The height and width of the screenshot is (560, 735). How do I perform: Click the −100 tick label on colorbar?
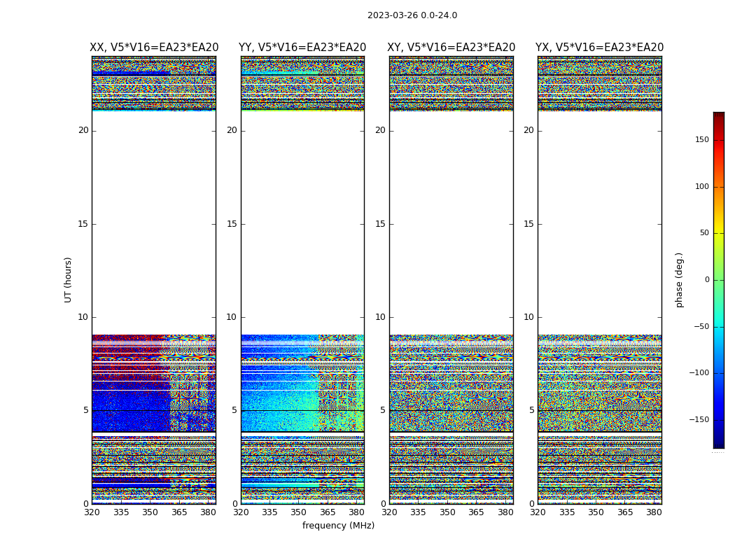[x=699, y=373]
